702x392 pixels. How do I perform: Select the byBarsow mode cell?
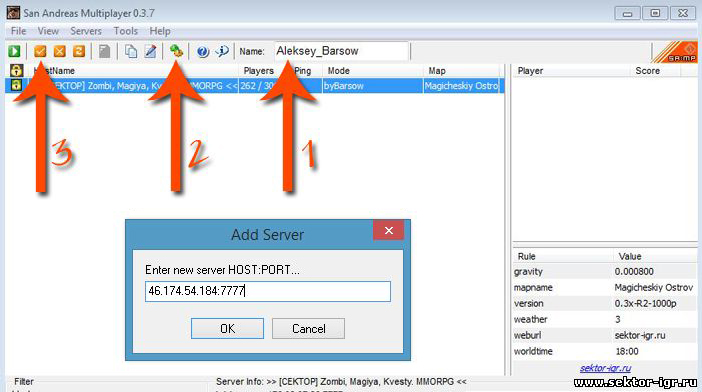[x=373, y=85]
